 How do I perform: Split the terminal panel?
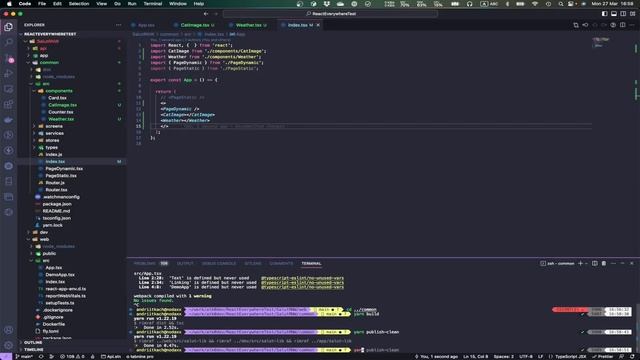point(595,264)
